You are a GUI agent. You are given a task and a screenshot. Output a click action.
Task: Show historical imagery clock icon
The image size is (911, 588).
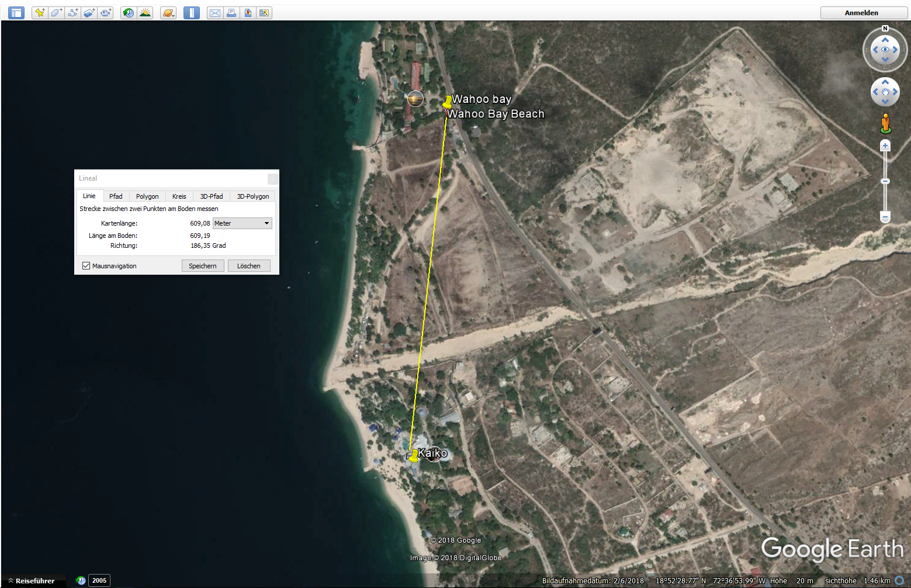point(129,12)
